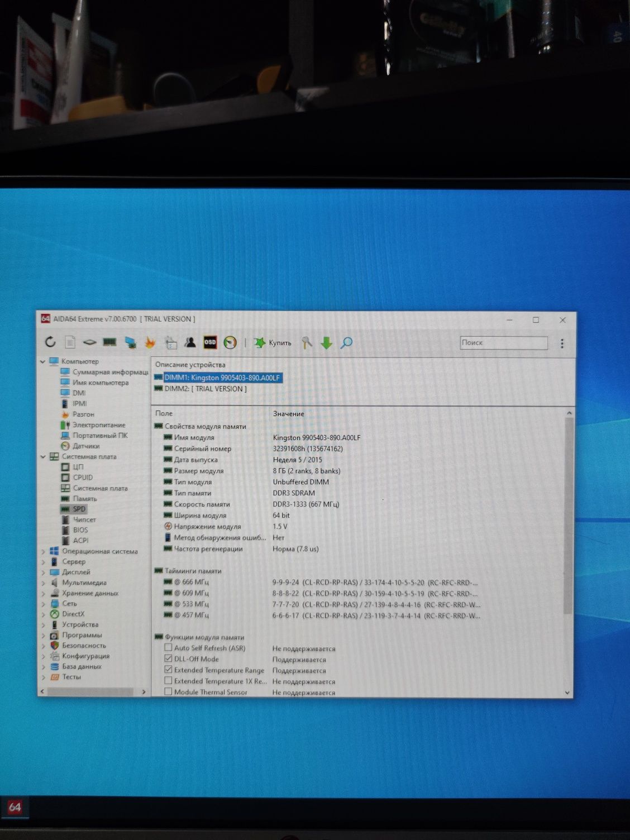Expand the Операционная система node
This screenshot has height=840, width=630.
point(43,551)
